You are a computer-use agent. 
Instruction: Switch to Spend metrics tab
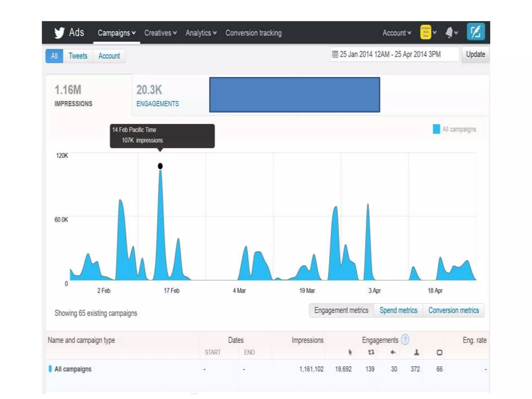click(398, 310)
